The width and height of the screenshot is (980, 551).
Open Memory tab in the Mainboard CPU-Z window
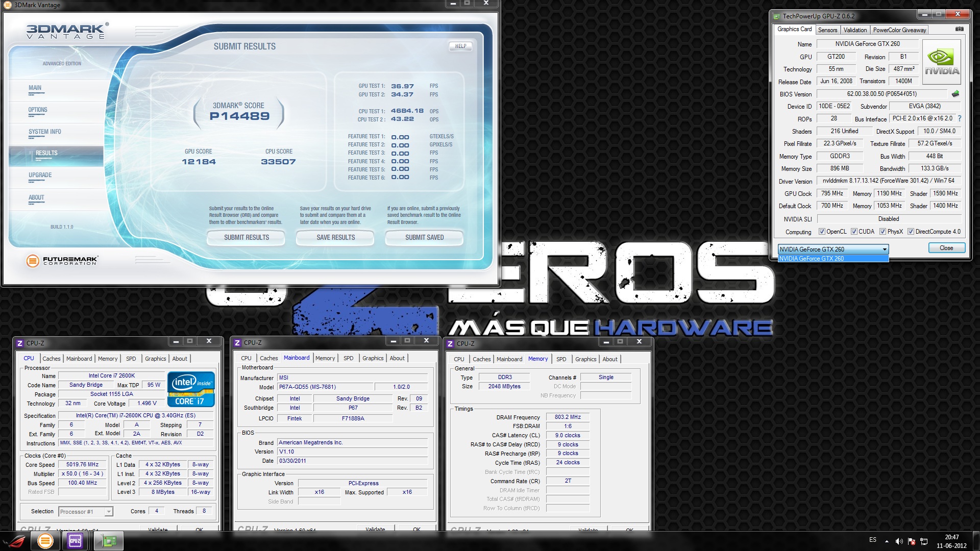(325, 358)
